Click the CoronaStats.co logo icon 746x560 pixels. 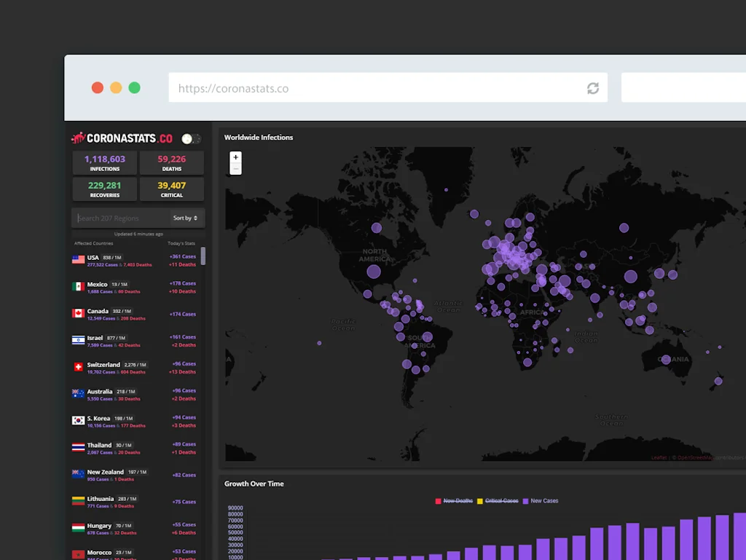pos(78,138)
